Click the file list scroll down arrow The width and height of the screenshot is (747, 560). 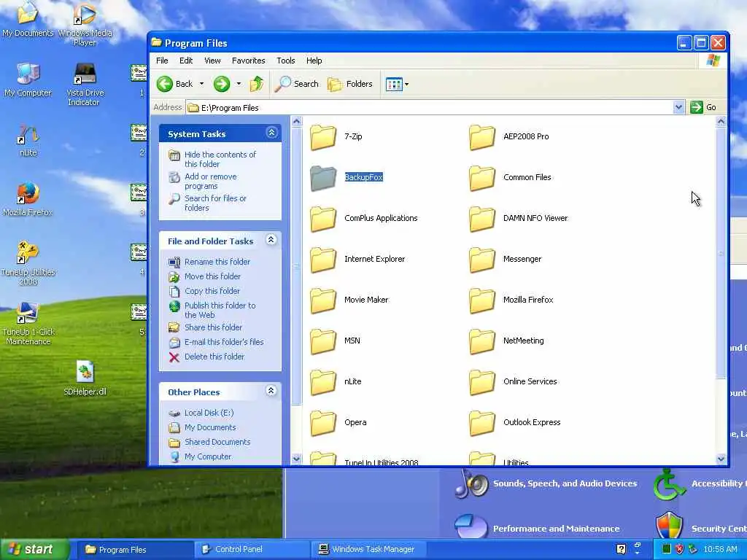click(721, 459)
